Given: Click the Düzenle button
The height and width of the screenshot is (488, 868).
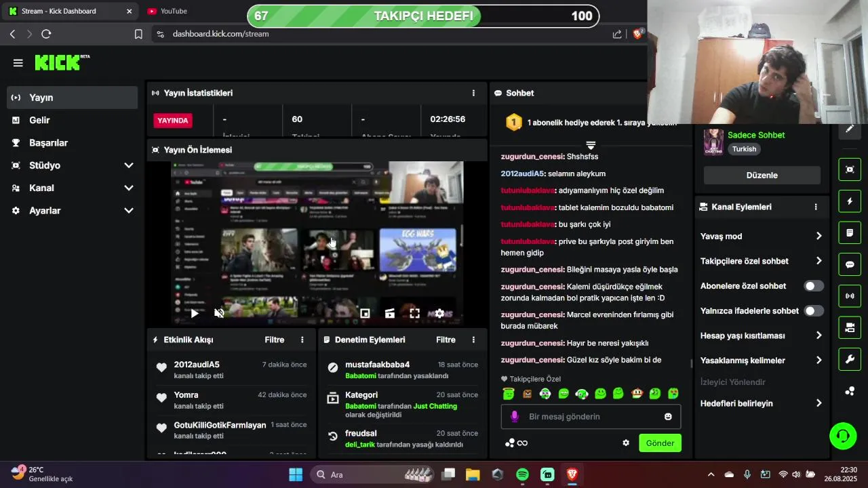Looking at the screenshot, I should point(762,175).
